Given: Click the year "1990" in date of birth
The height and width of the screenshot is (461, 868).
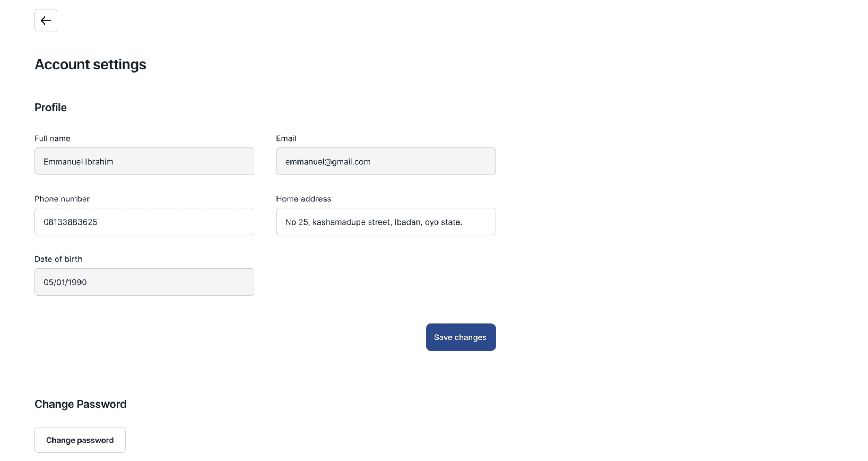Looking at the screenshot, I should pyautogui.click(x=77, y=282).
